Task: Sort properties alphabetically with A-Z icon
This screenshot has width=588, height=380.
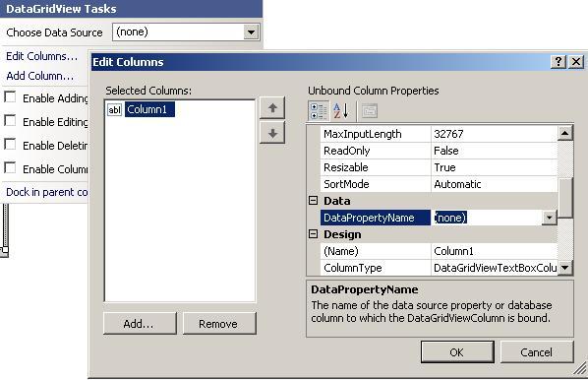Action: (341, 111)
